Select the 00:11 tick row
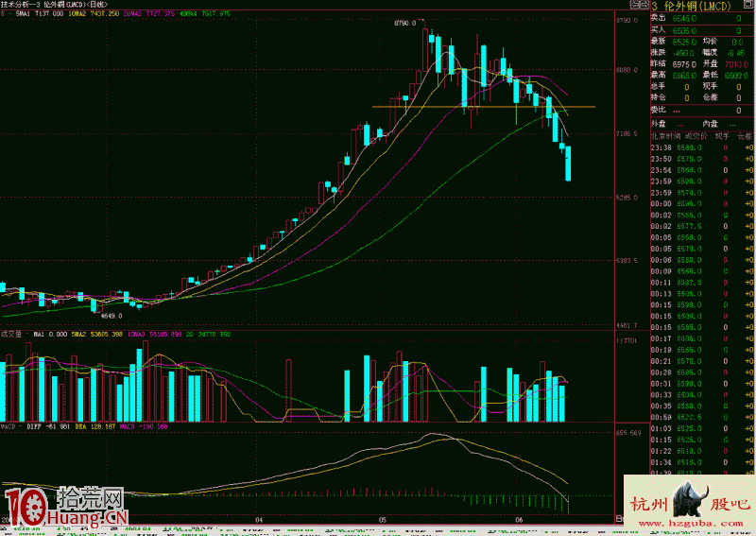This screenshot has height=536, width=756. click(702, 283)
